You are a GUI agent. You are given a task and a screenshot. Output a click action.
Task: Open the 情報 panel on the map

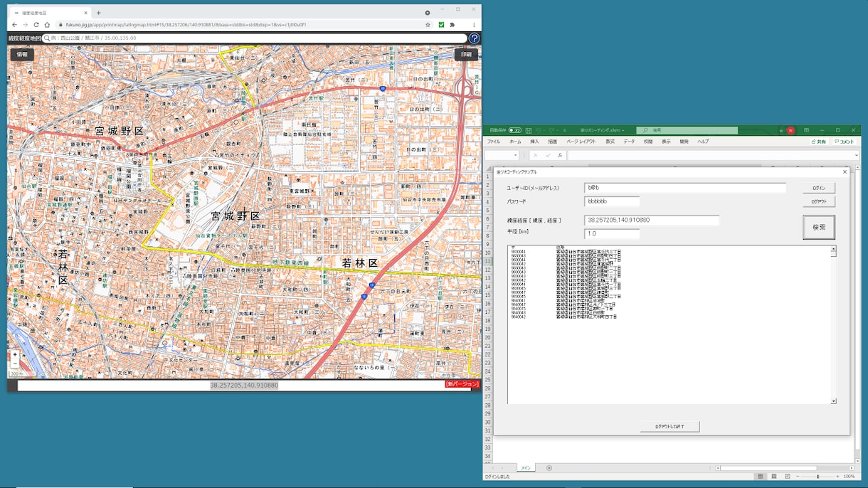(22, 55)
